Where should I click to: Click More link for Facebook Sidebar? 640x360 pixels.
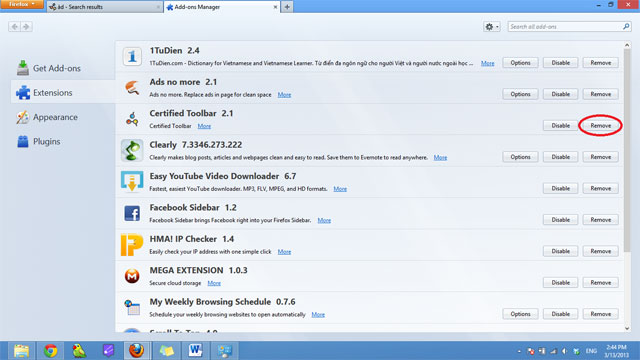pyautogui.click(x=324, y=220)
